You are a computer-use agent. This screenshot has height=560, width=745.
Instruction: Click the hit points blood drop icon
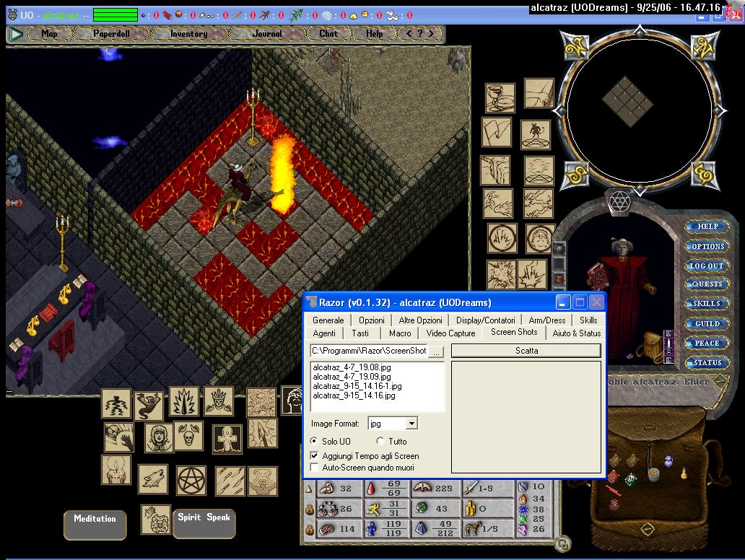(372, 489)
